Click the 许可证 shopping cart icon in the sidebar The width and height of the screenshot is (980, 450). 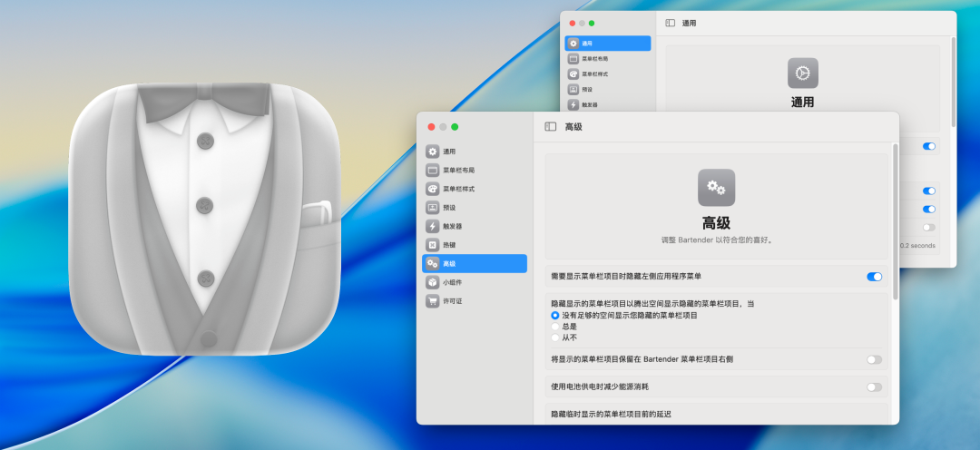click(433, 301)
